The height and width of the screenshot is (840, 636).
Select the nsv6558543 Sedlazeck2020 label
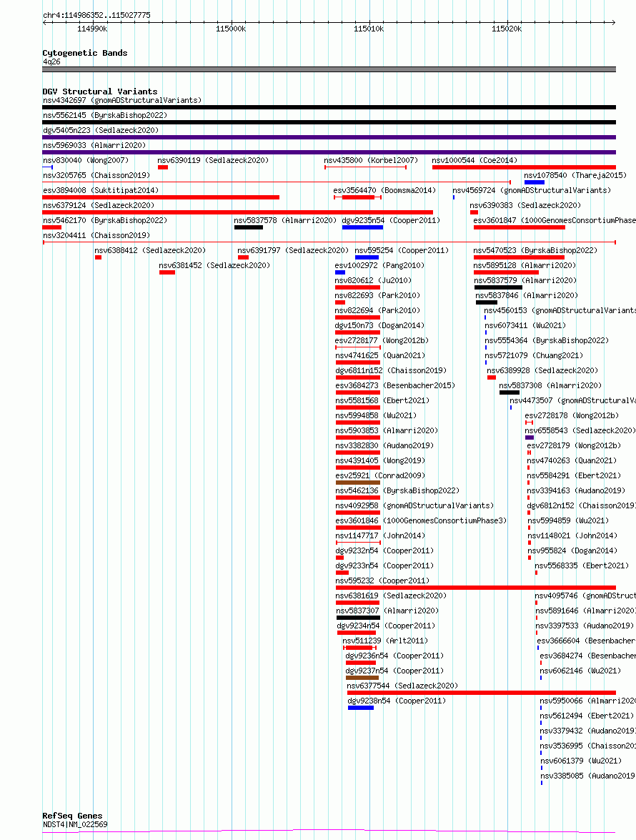coord(580,430)
